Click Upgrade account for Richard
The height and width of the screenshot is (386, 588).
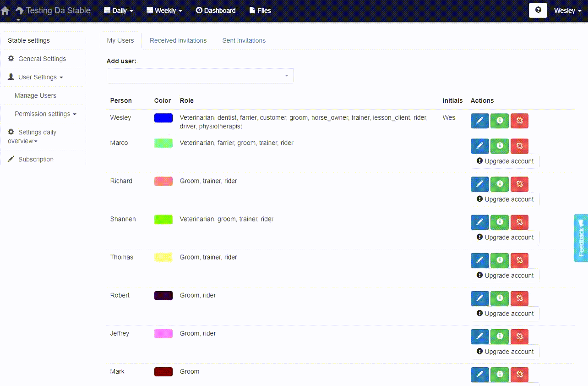coord(505,199)
